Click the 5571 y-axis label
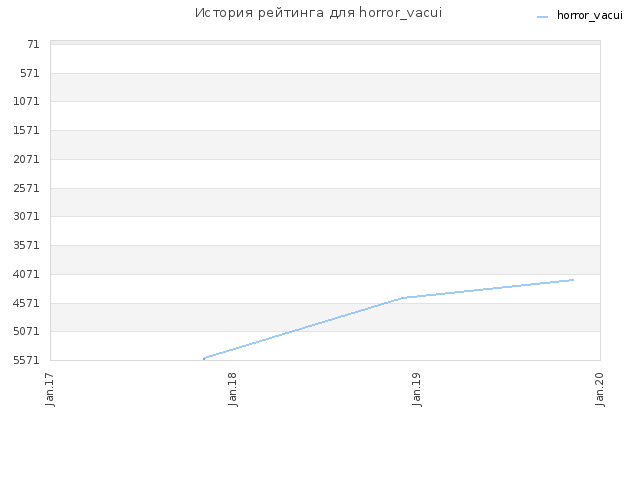Screen dimensions: 640x480 (x=27, y=360)
